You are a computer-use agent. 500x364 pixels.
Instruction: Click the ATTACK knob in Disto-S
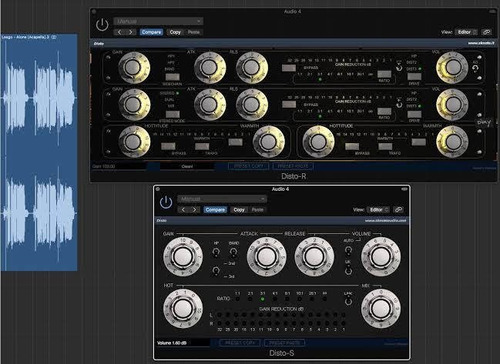pyautogui.click(x=266, y=257)
